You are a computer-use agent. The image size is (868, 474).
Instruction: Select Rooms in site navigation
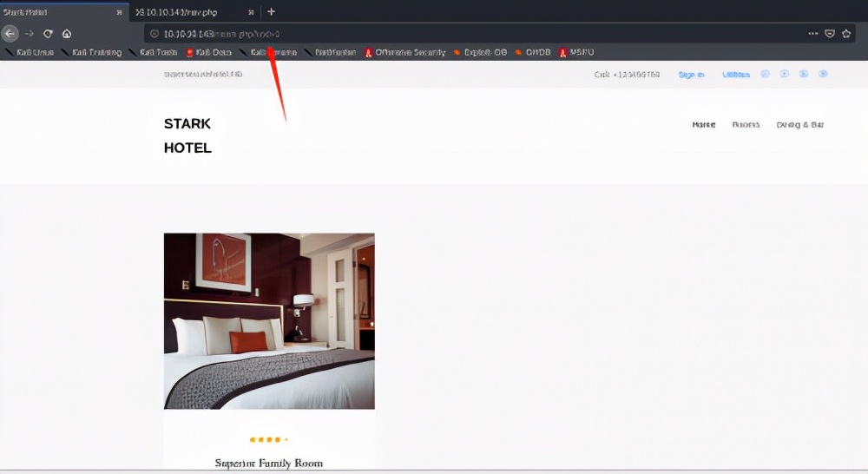point(746,125)
